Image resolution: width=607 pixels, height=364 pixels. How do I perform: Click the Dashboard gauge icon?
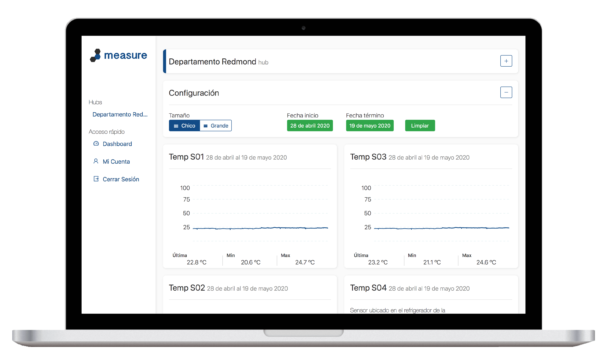[x=96, y=143]
